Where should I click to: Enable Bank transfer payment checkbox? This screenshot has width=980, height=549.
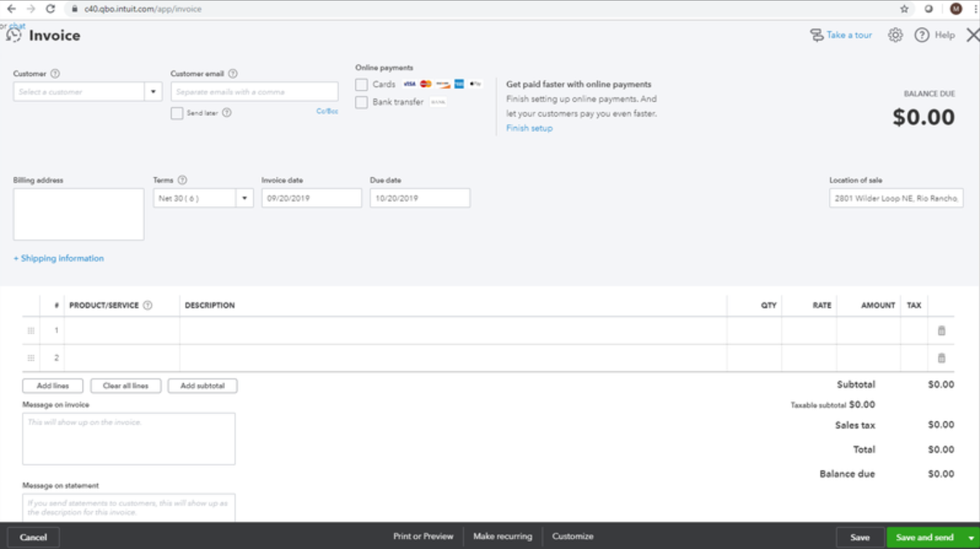coord(362,102)
